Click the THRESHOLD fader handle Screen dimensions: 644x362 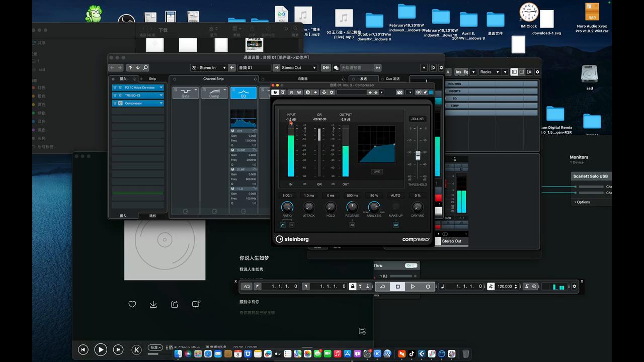pyautogui.click(x=418, y=155)
